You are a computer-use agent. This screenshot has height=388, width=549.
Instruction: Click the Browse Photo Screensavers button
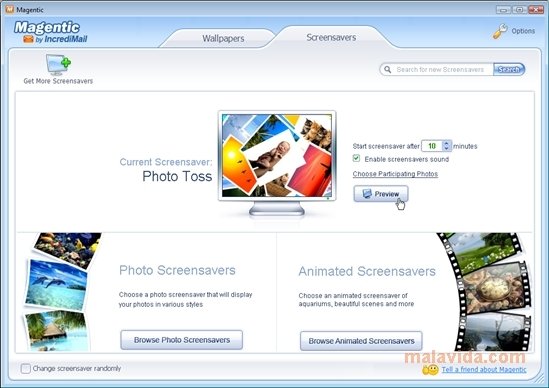(x=181, y=340)
